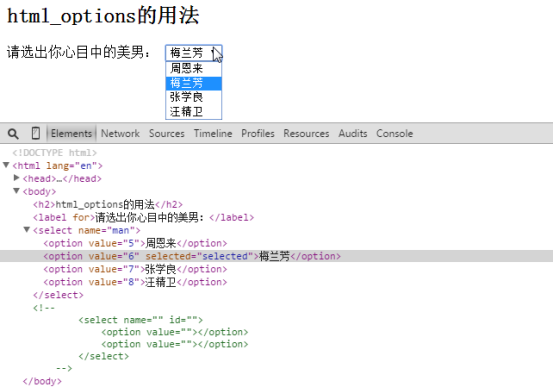The height and width of the screenshot is (387, 554).
Task: Choose highlighted 梅兰芳 option in list
Action: point(194,83)
